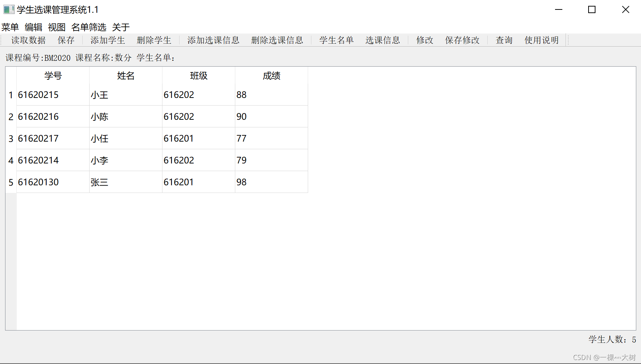Select row header 2
The height and width of the screenshot is (364, 641).
[x=11, y=116]
